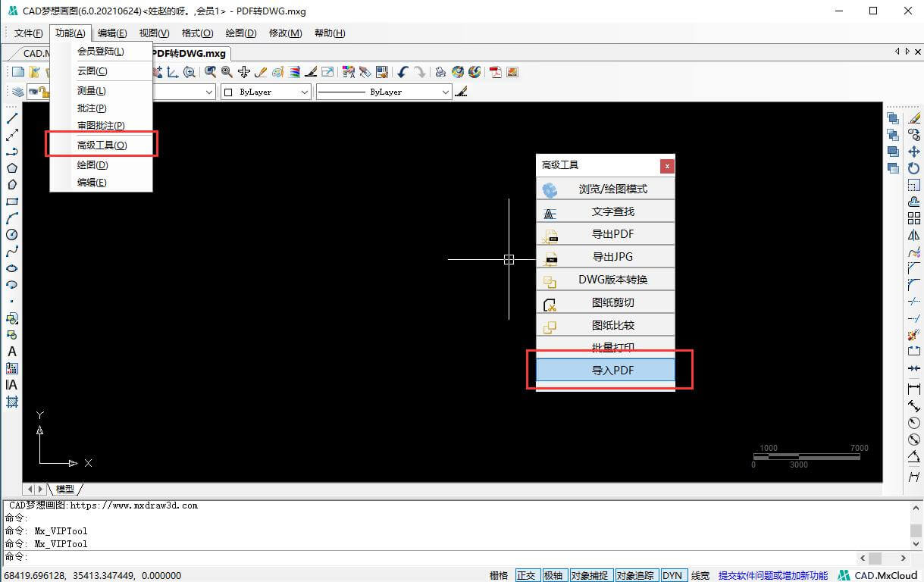Select the Array grid tool
The image size is (924, 582).
click(914, 218)
